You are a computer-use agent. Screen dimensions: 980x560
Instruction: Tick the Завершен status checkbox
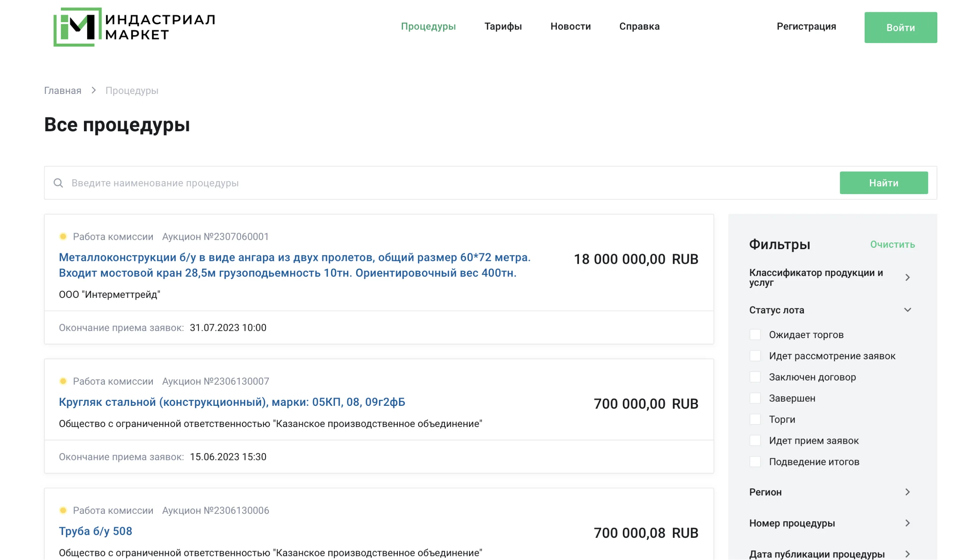(755, 398)
